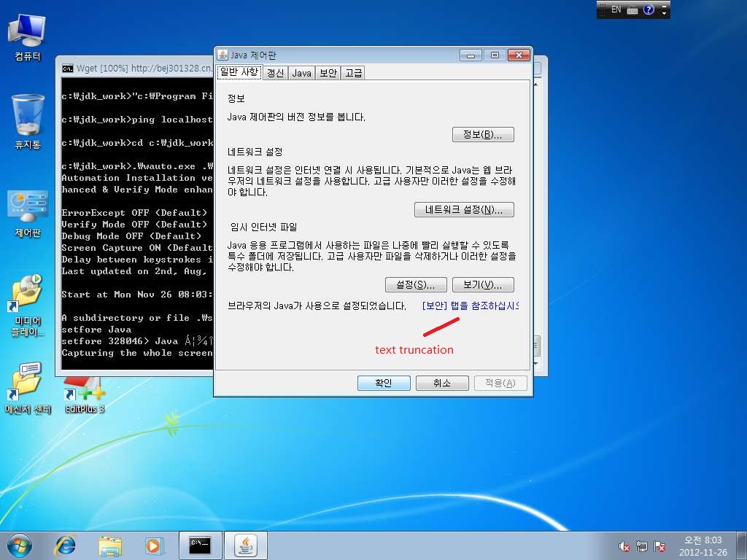The height and width of the screenshot is (560, 747).
Task: Click the 정보(B)... button
Action: [x=483, y=135]
